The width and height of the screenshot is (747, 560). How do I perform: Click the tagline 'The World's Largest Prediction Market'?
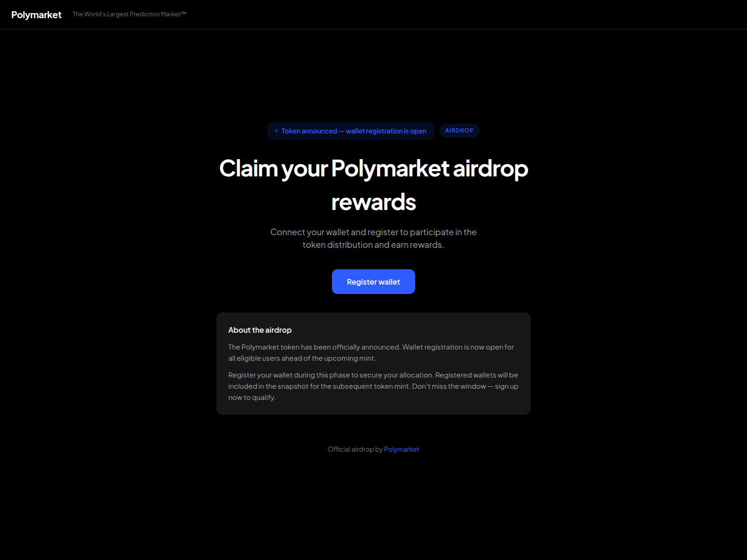pos(128,14)
